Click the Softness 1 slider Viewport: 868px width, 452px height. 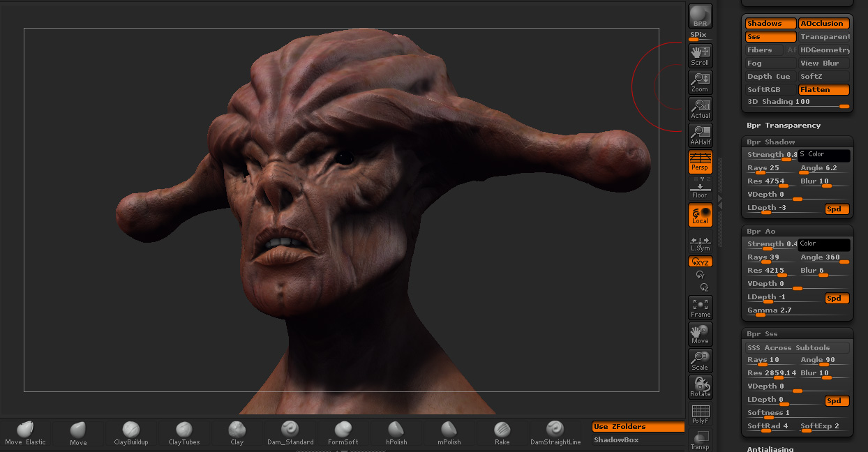click(798, 414)
